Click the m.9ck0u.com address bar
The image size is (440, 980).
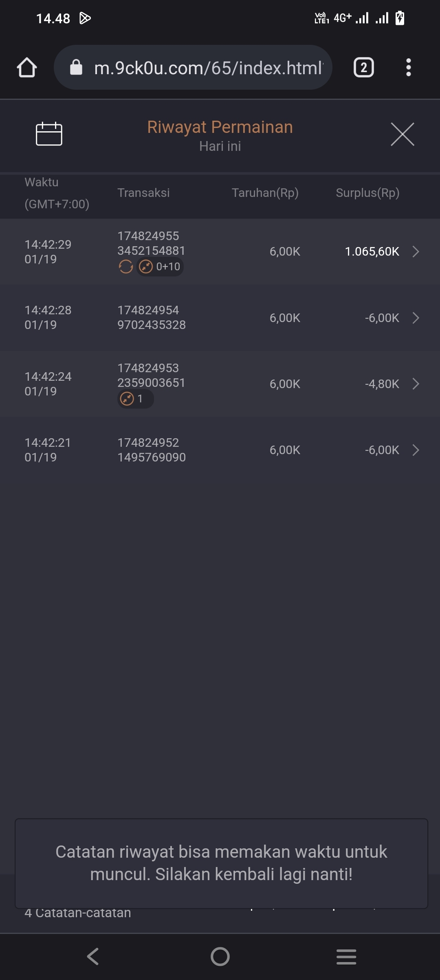(208, 68)
